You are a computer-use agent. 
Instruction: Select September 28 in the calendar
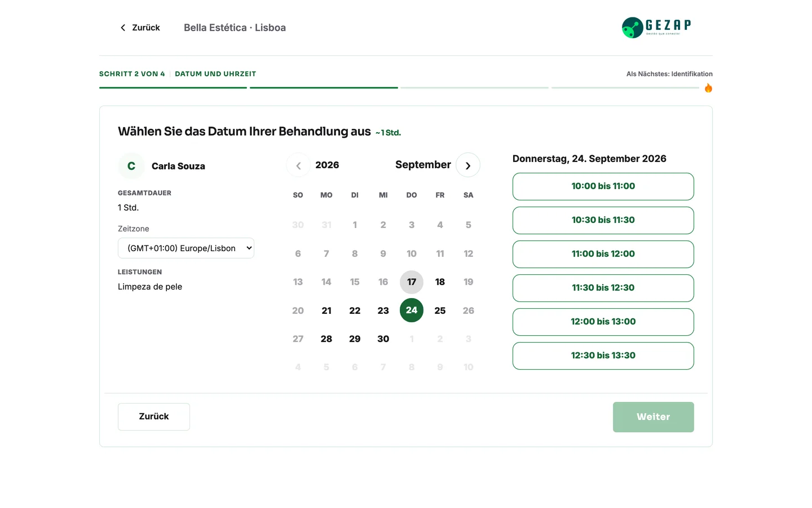tap(326, 339)
